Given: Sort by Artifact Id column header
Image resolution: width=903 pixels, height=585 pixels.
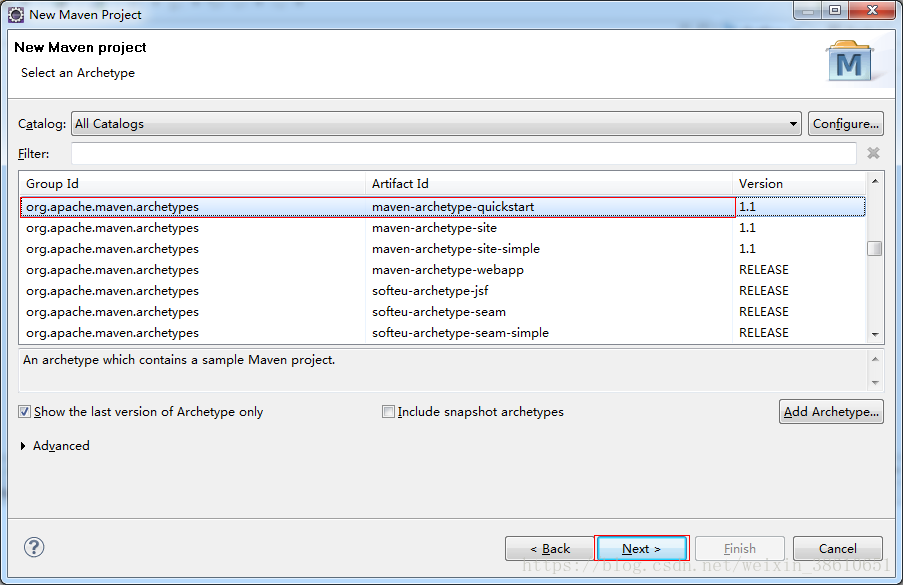Looking at the screenshot, I should (x=549, y=184).
